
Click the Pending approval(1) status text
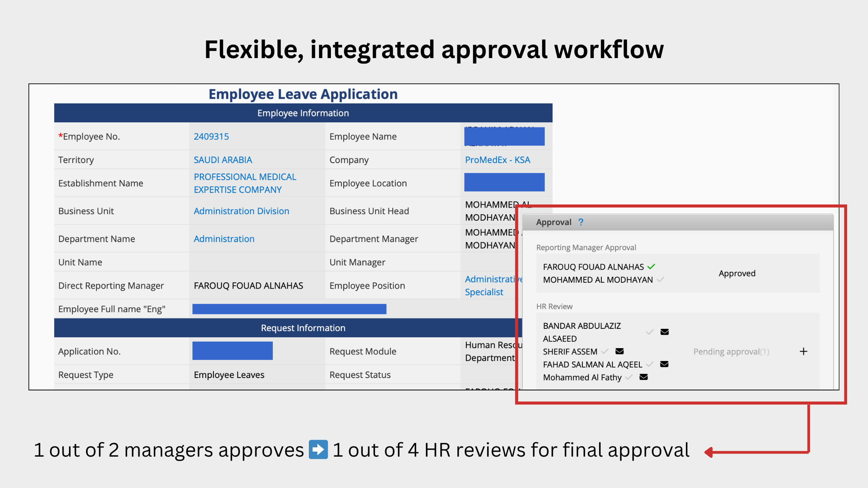tap(731, 351)
